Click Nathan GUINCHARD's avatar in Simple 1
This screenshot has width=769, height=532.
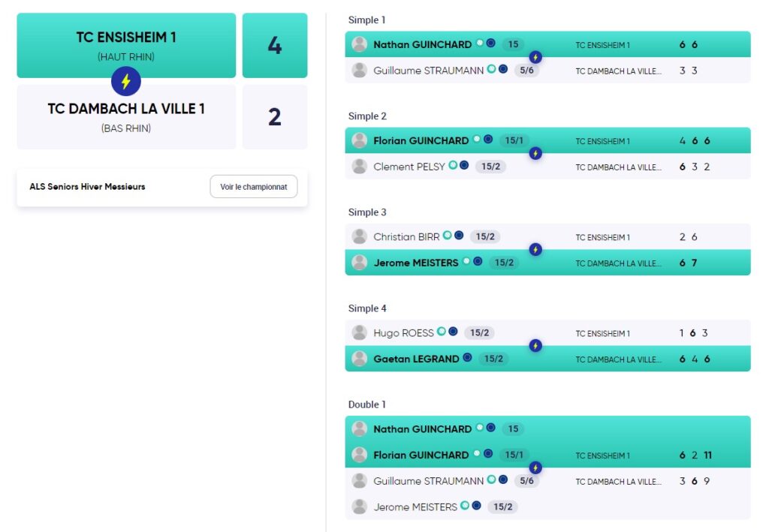[x=360, y=44]
